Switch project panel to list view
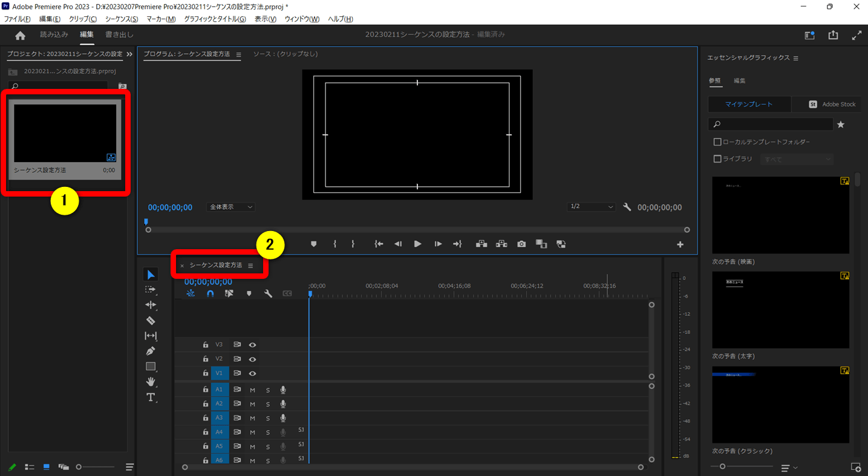868x476 pixels. pyautogui.click(x=29, y=467)
